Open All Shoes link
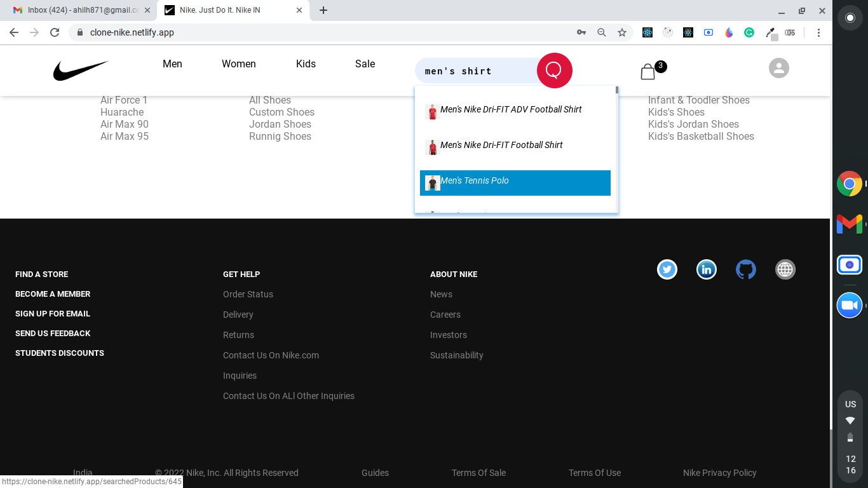868x488 pixels. coord(270,100)
